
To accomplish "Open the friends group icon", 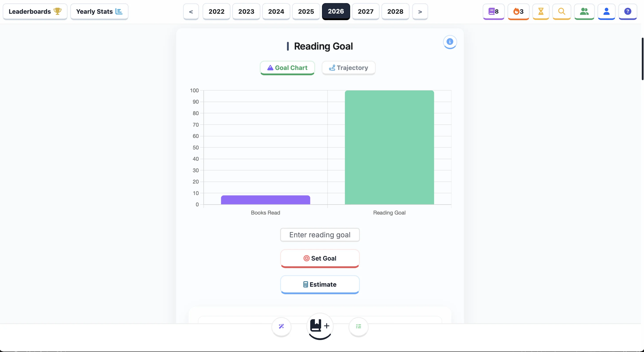I will pyautogui.click(x=584, y=12).
